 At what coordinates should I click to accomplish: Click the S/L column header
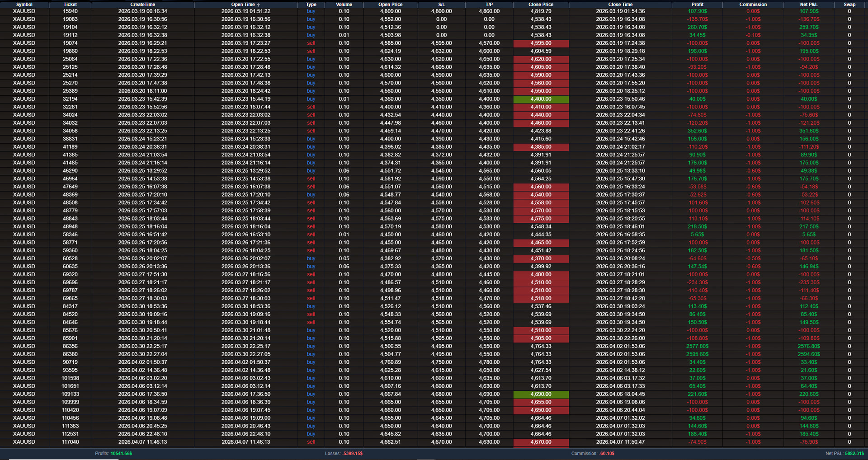(x=442, y=5)
